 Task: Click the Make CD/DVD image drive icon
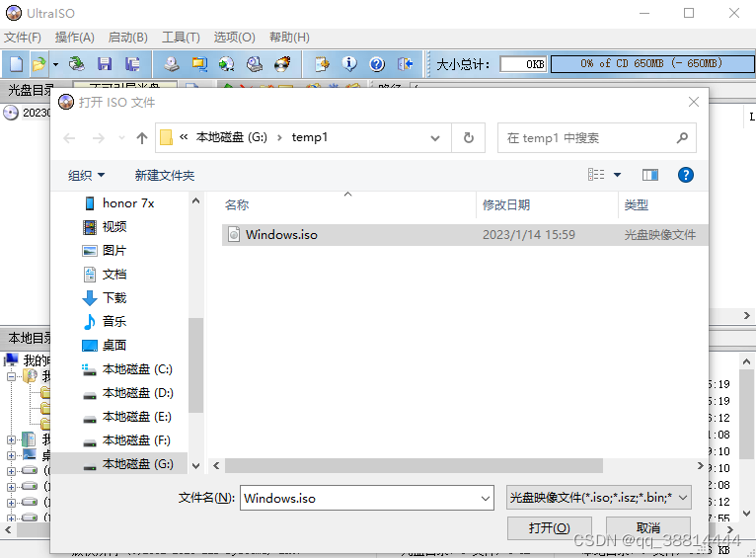coord(171,64)
